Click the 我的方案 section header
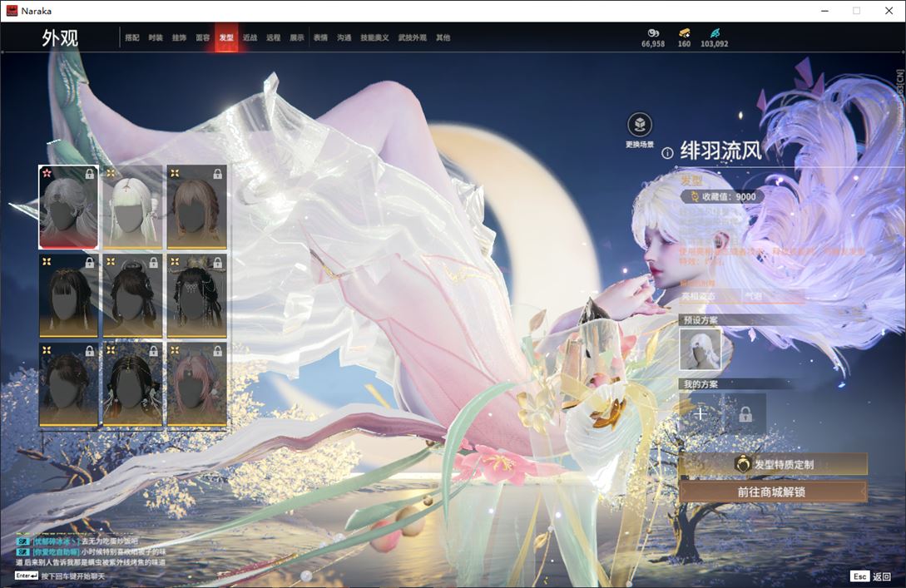The width and height of the screenshot is (906, 588). (701, 384)
